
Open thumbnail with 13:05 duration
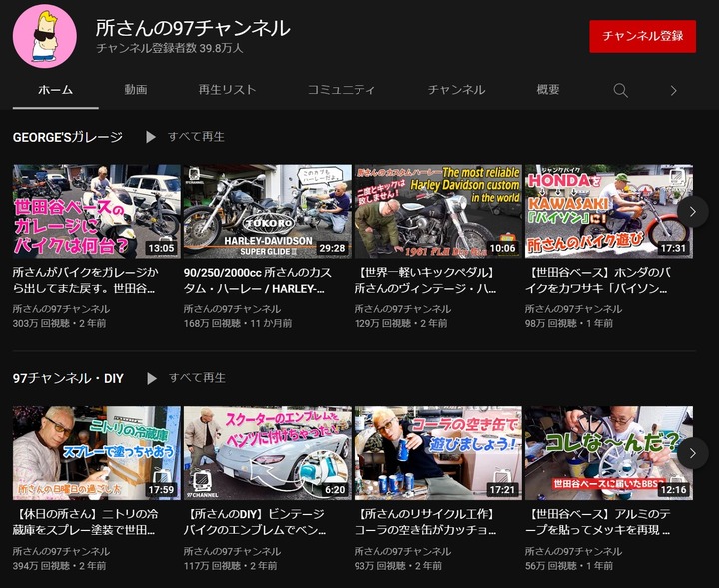pyautogui.click(x=97, y=212)
